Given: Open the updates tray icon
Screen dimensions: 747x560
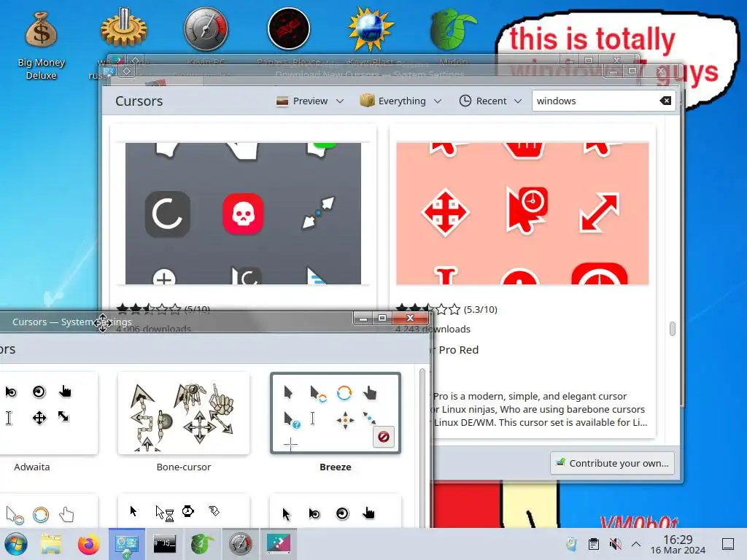Looking at the screenshot, I should 572,544.
